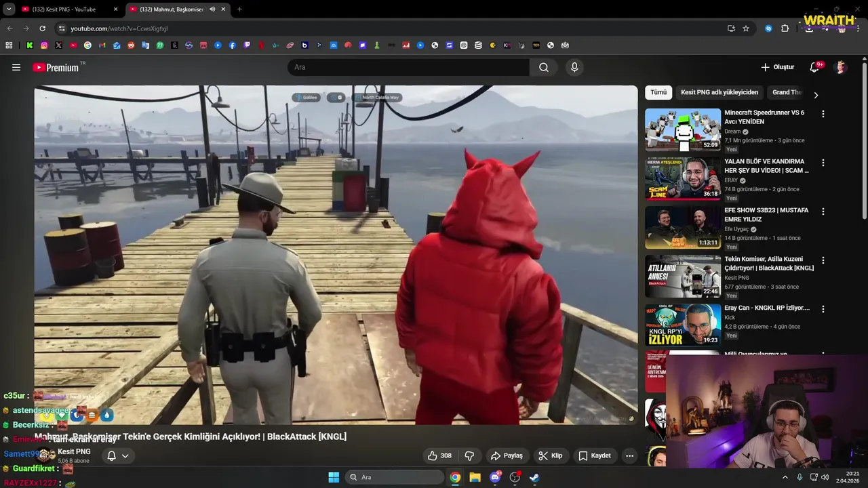This screenshot has height=488, width=868.
Task: Click the Efe Uygaç channel name
Action: pos(736,229)
